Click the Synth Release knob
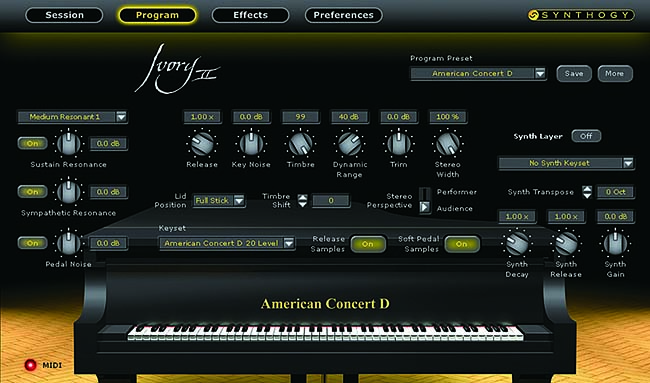This screenshot has width=650, height=383. 566,243
